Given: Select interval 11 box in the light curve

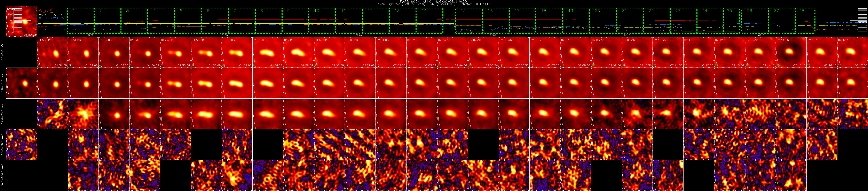Looking at the screenshot, I should pos(349,21).
